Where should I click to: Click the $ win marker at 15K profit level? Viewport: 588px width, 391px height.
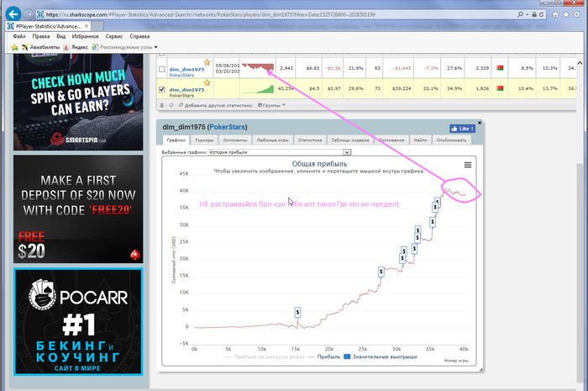pos(381,272)
